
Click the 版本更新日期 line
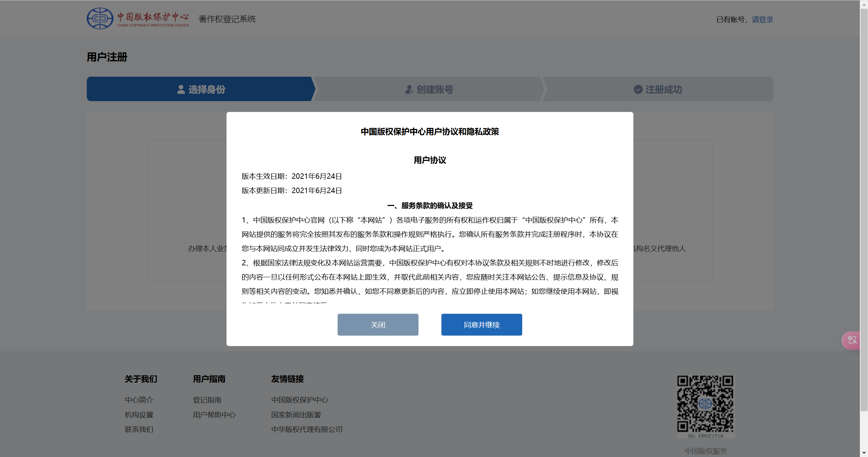[292, 191]
